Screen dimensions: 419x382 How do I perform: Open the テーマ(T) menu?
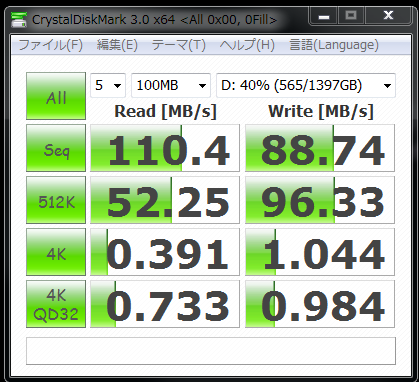[179, 45]
